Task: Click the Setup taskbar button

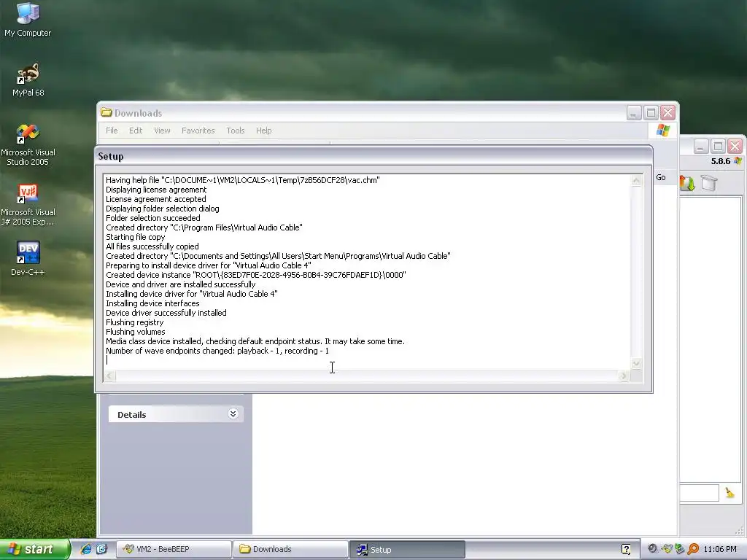Action: 407,549
